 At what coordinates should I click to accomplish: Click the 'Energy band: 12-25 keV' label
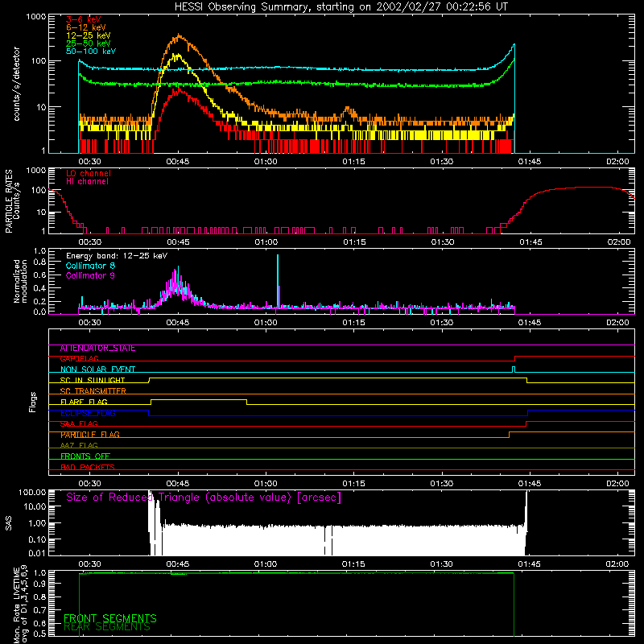117,256
